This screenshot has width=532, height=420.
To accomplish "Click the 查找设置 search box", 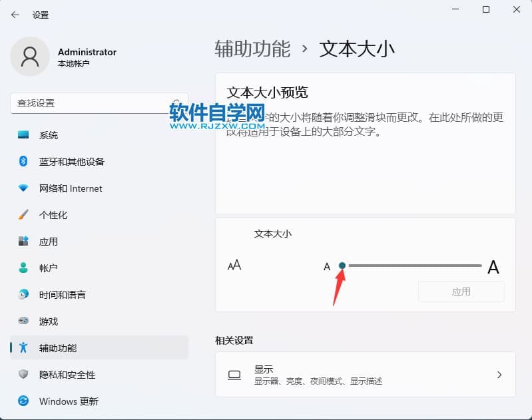I will pos(93,103).
